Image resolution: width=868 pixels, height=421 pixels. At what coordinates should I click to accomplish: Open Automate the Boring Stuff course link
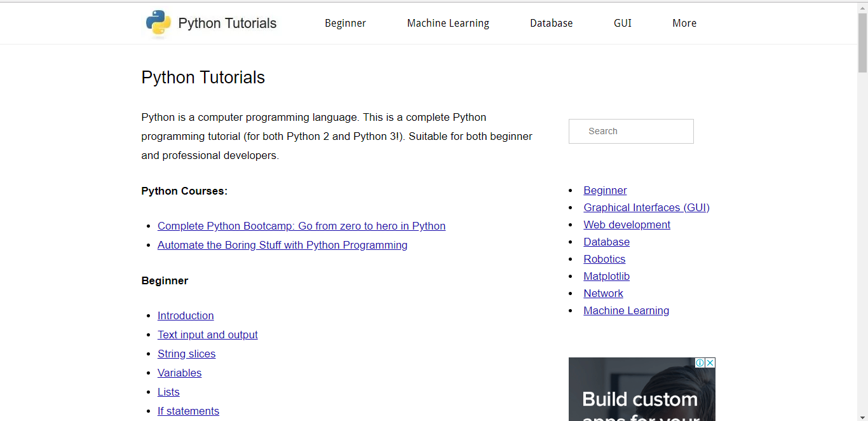(x=282, y=245)
